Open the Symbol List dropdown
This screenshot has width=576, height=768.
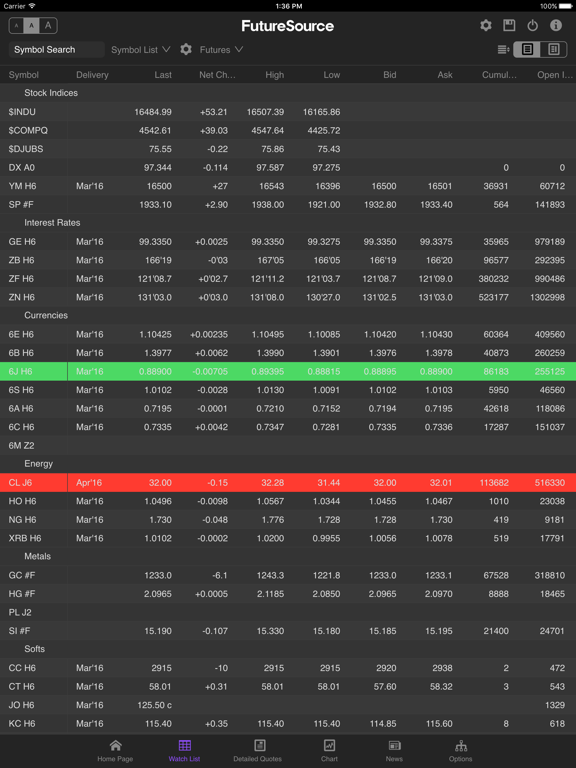[141, 49]
